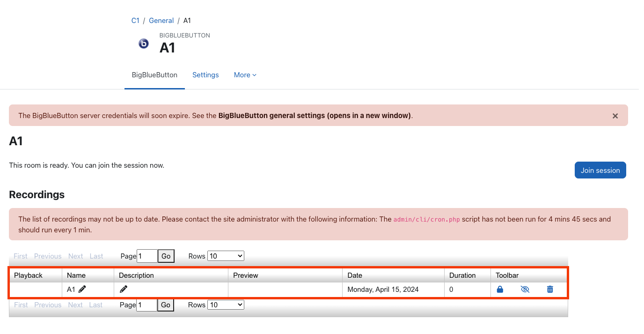Open the top Rows dropdown
Screen dimensions: 644x334
pyautogui.click(x=226, y=256)
